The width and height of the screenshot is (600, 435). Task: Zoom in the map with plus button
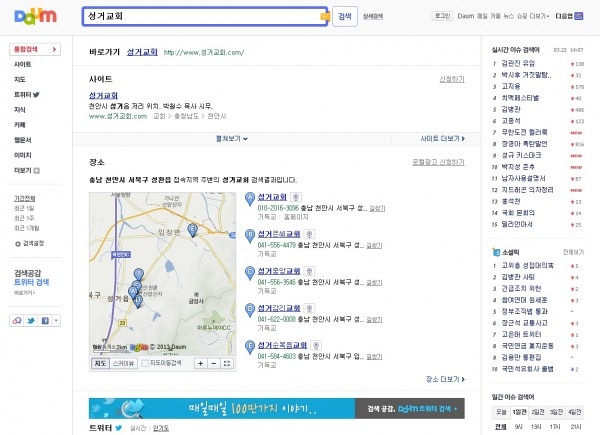pos(201,363)
